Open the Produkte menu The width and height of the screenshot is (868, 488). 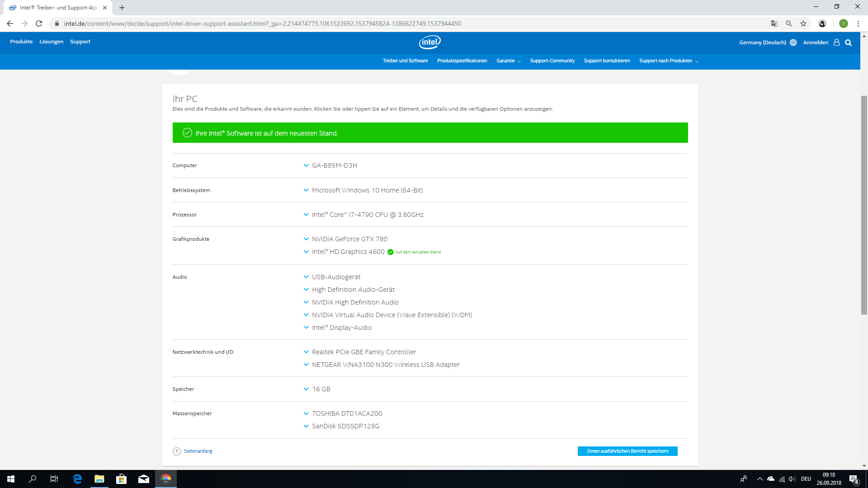point(21,42)
